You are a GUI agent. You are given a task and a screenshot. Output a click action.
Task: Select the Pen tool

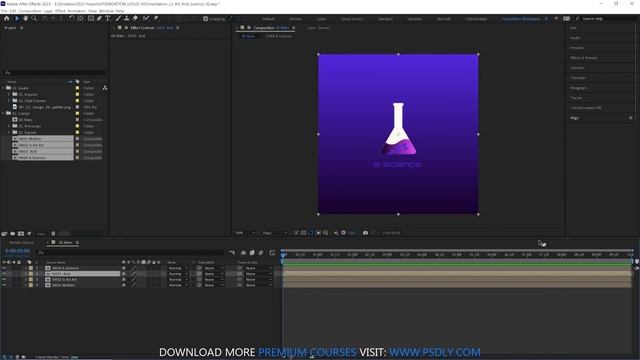(x=99, y=18)
